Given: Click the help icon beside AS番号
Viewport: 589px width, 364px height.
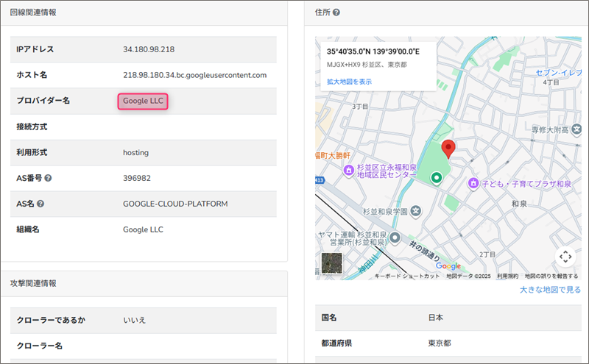Looking at the screenshot, I should pyautogui.click(x=48, y=178).
